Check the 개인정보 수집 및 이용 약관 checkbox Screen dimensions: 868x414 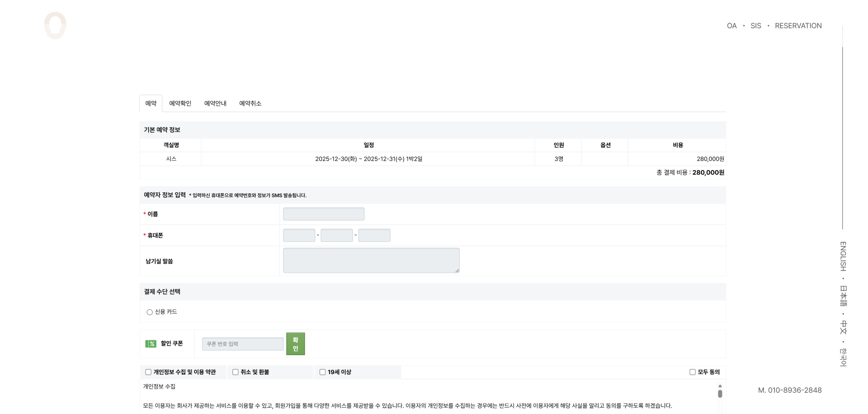tap(148, 372)
